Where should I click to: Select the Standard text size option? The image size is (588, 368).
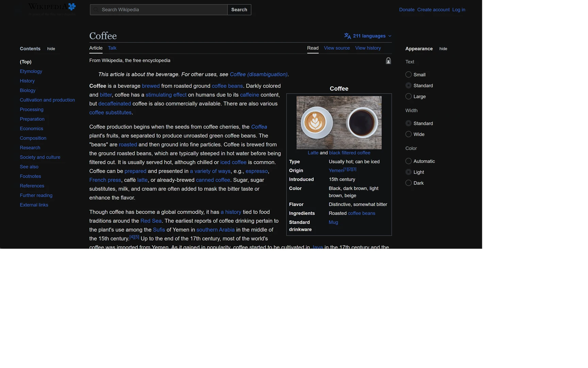tap(408, 86)
